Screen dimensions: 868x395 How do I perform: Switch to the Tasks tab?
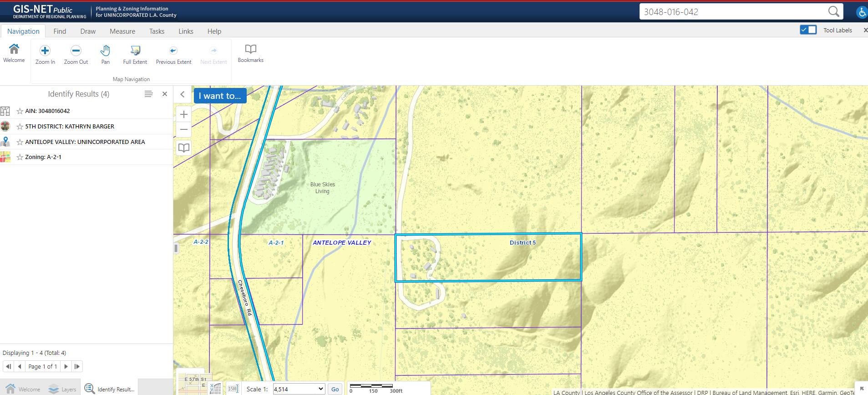[x=157, y=31]
